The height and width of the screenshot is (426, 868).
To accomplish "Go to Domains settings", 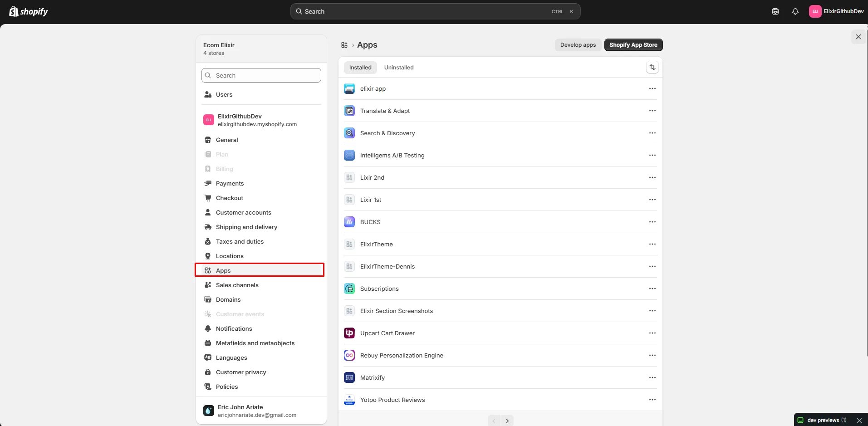I will tap(261, 299).
